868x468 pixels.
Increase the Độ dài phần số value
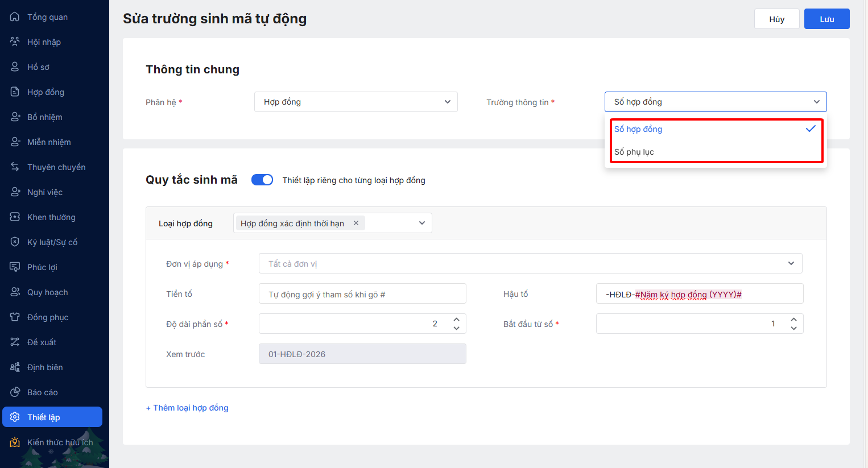pos(456,320)
